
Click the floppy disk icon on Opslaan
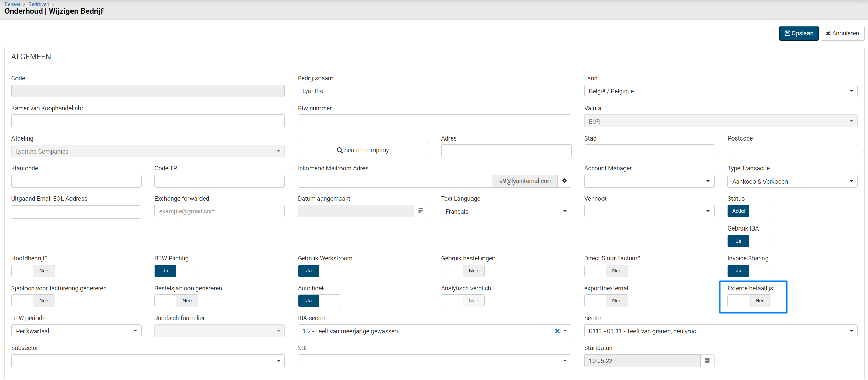coord(787,33)
